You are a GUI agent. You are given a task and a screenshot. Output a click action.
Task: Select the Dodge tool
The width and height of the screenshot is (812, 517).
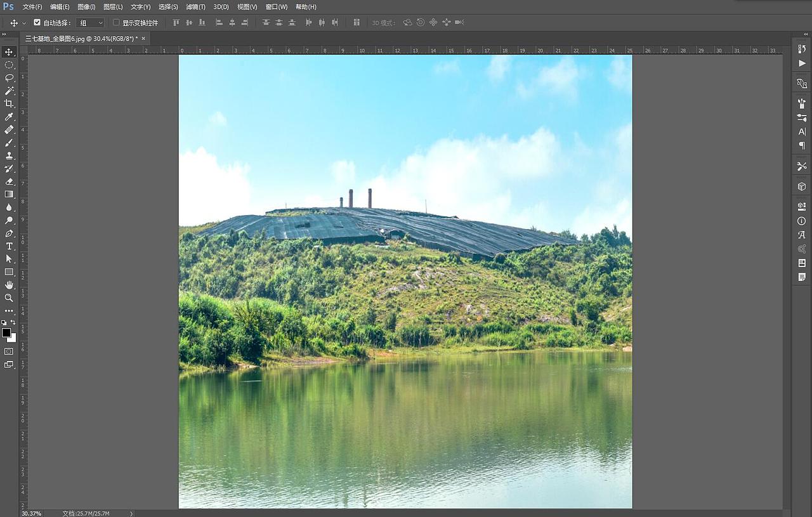(9, 220)
